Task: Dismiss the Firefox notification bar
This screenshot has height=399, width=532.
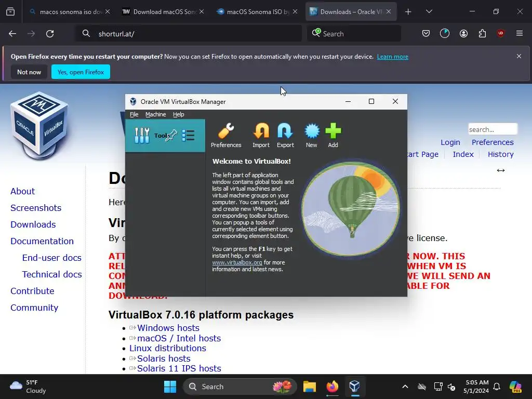Action: [519, 56]
